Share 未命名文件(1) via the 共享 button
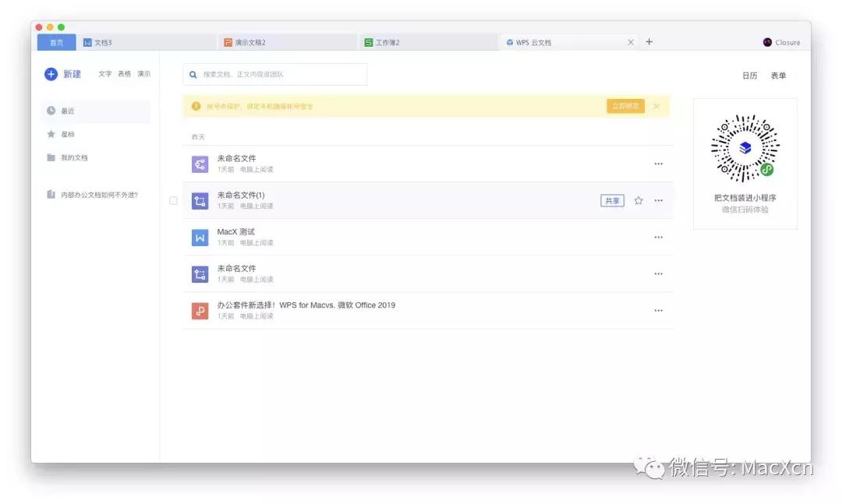 coord(611,200)
